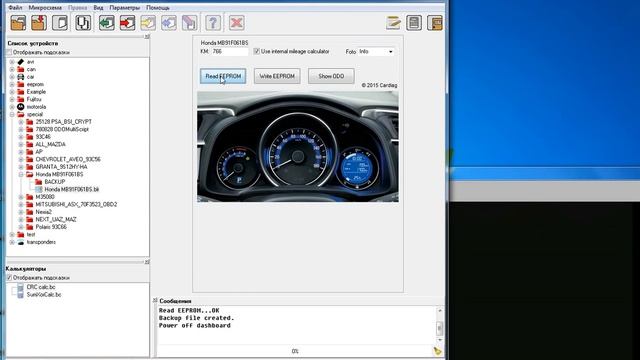The width and height of the screenshot is (640, 360).
Task: Expand the eeprom folder node
Action: 12,84
